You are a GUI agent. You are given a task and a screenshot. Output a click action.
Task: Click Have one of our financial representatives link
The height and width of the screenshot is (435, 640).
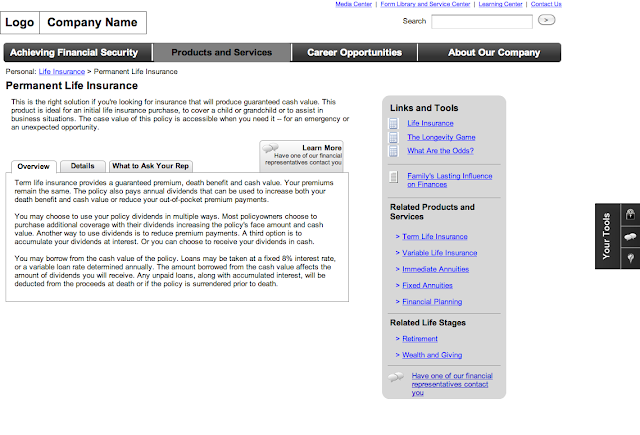click(452, 384)
